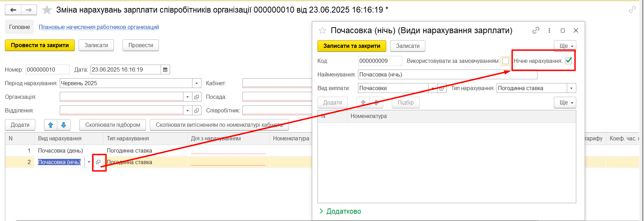Image resolution: width=644 pixels, height=221 pixels.
Task: Copy link to dialog window
Action: [x=536, y=30]
